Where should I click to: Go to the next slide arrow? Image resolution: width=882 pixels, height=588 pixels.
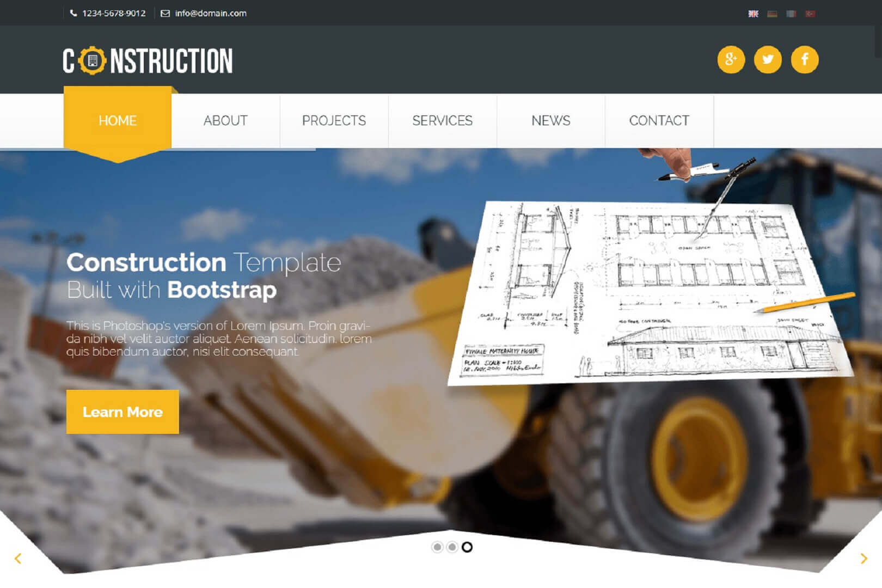(864, 558)
